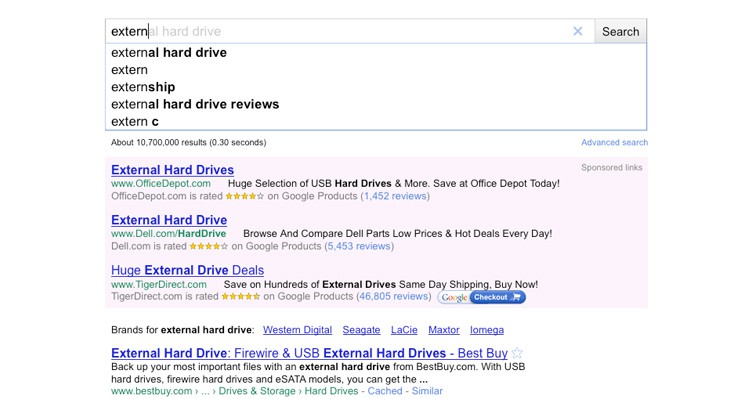Open Similar pages for Best Buy result
The image size is (751, 399).
click(x=427, y=391)
